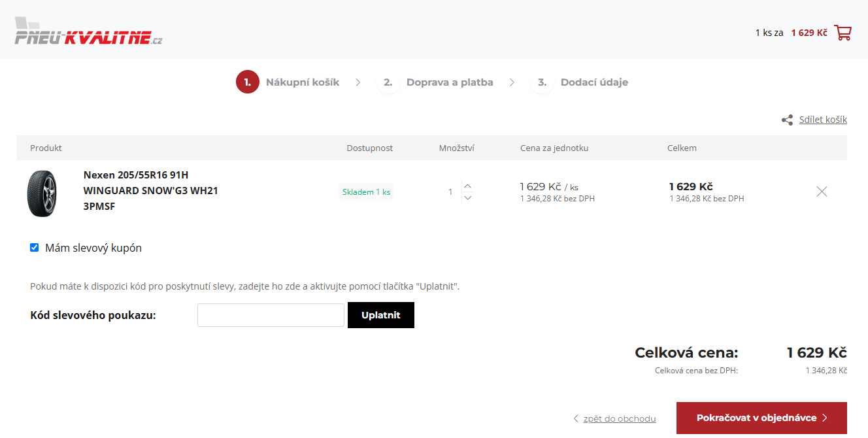Viewport: 868px width, 438px height.
Task: Click the Celková cena label
Action: [x=686, y=353]
